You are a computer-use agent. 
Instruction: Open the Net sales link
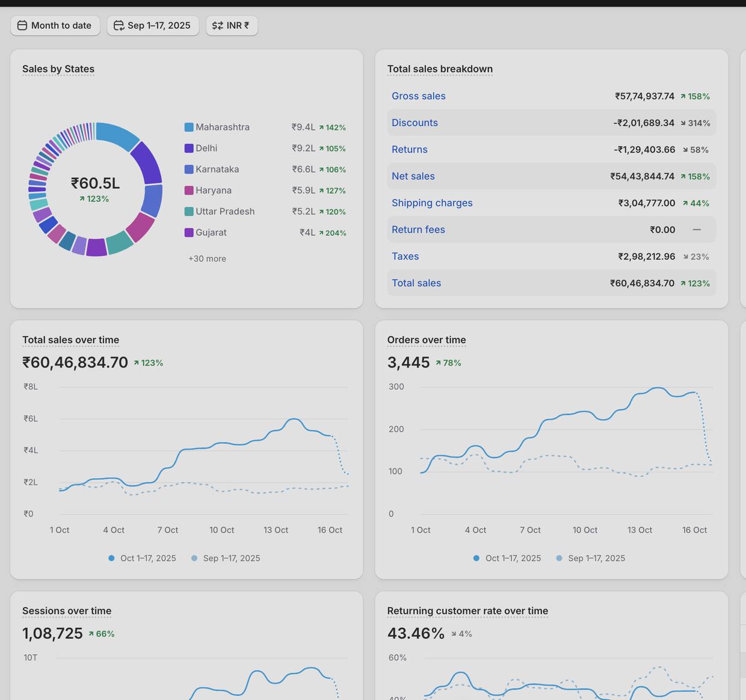413,176
